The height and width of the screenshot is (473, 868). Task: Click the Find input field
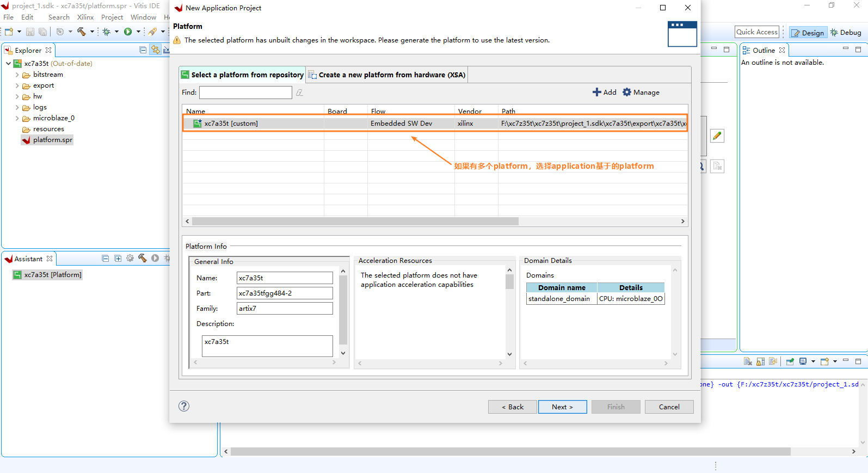click(x=245, y=93)
